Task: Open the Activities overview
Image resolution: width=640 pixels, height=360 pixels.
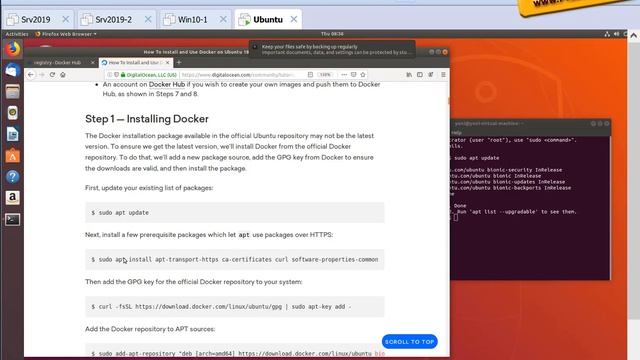Action: 17,34
